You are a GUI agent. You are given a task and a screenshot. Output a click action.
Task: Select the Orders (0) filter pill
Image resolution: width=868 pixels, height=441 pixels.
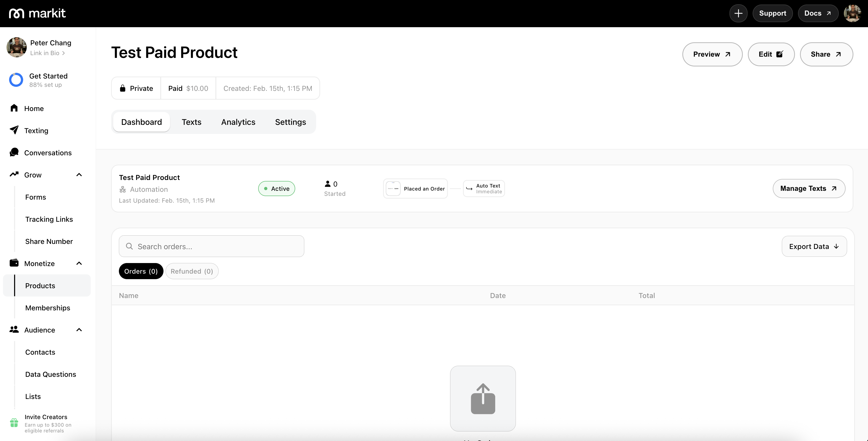[x=141, y=271]
